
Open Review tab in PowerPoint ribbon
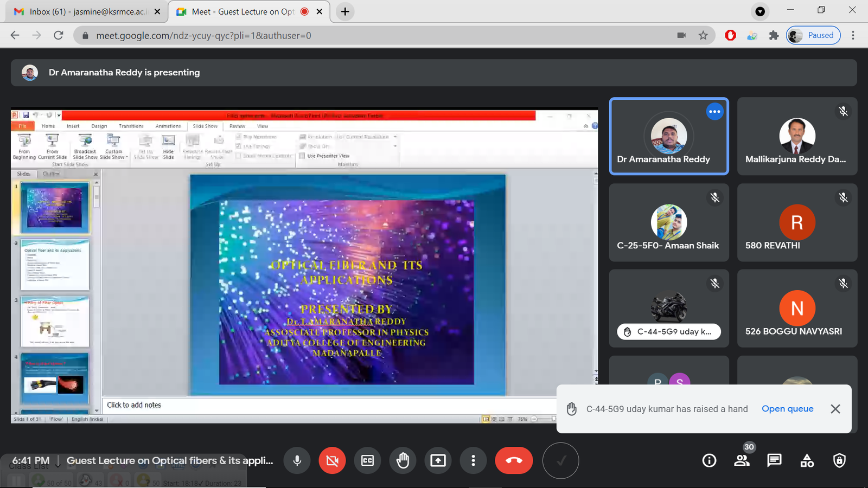(237, 126)
